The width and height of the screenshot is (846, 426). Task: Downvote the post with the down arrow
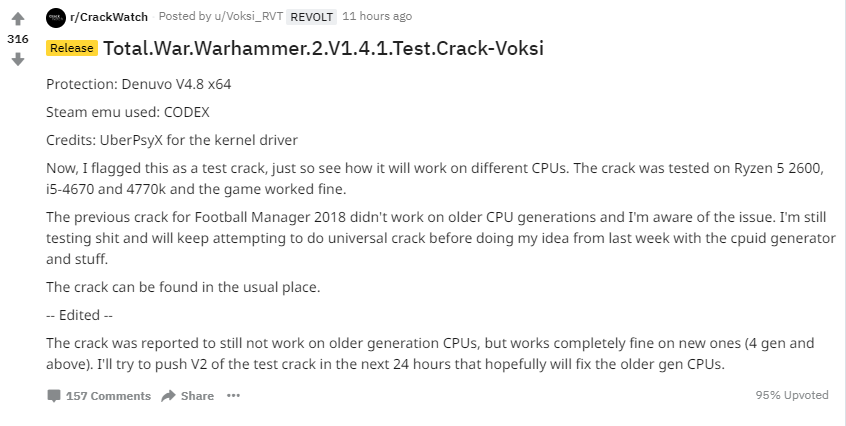(17, 60)
